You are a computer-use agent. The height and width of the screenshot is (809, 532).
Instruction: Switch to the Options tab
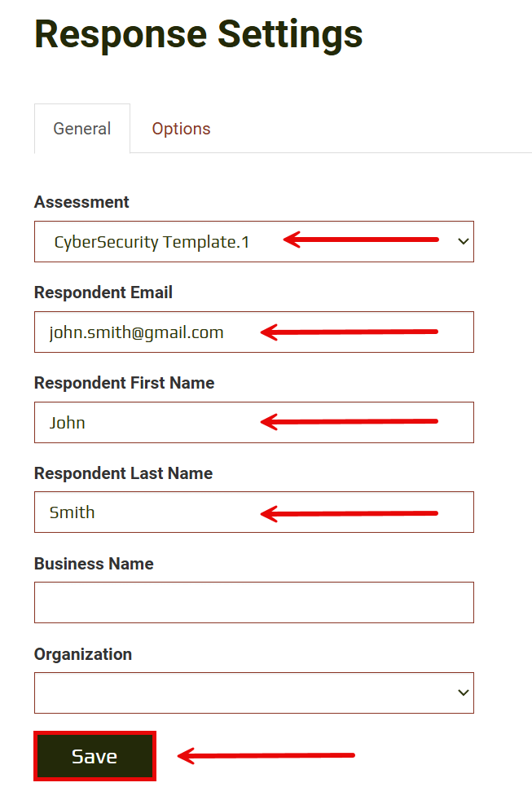181,129
